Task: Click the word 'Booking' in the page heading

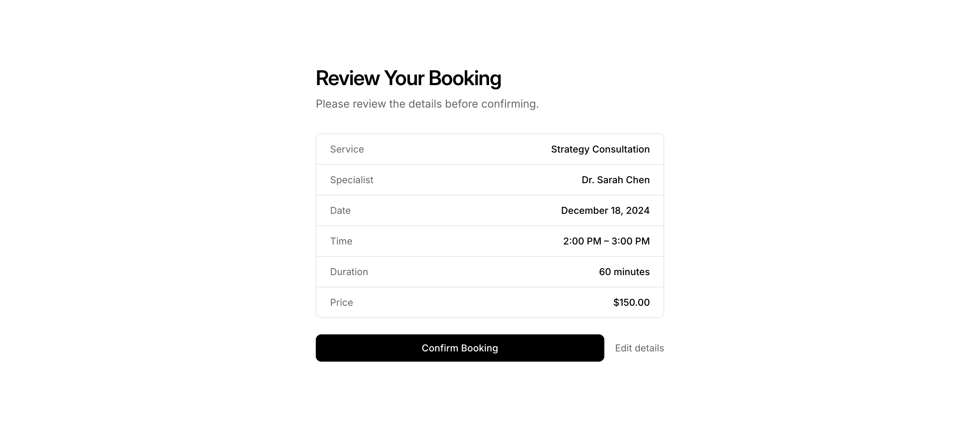Action: tap(464, 78)
